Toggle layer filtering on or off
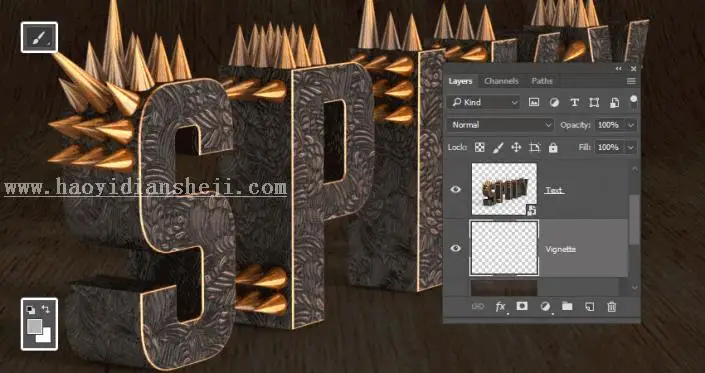 point(634,101)
